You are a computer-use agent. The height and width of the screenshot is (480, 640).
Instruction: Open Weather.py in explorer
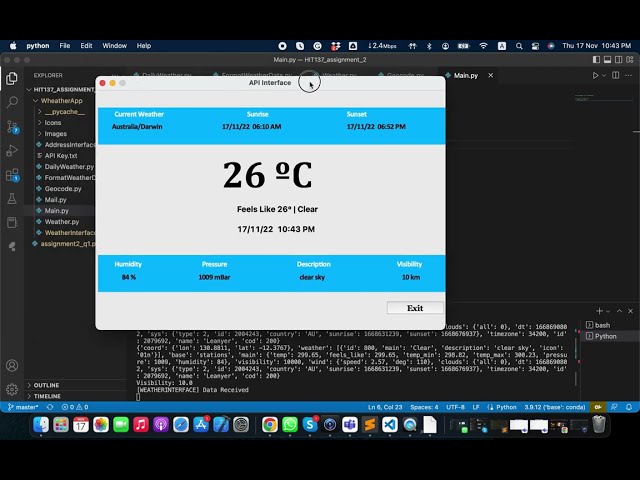click(x=62, y=222)
